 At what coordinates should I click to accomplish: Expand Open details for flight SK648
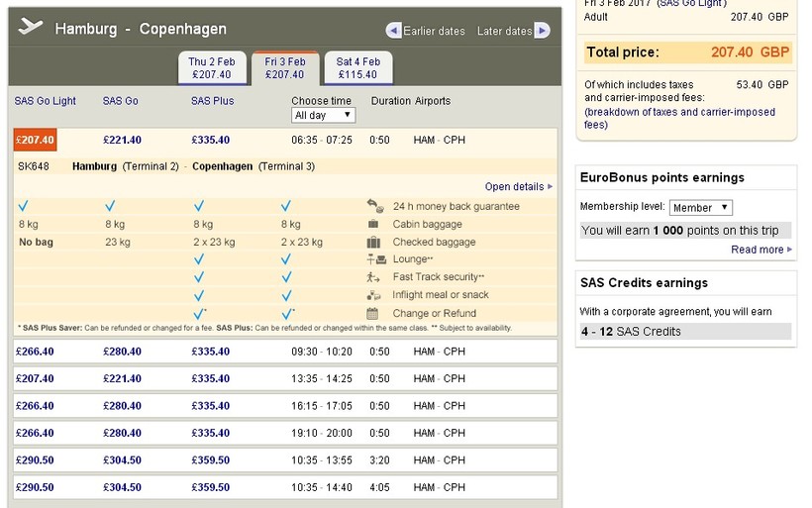coord(518,186)
